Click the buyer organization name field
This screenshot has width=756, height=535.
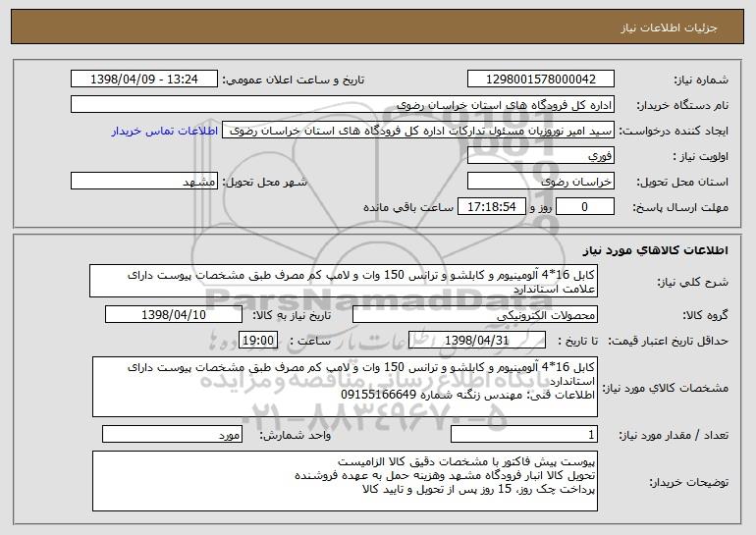click(343, 105)
